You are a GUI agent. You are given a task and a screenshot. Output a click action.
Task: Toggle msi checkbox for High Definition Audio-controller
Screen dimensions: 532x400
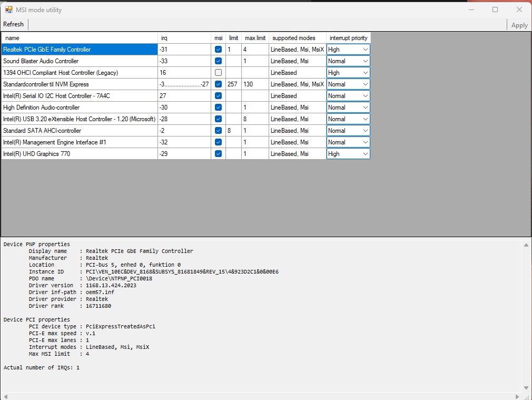pyautogui.click(x=218, y=108)
